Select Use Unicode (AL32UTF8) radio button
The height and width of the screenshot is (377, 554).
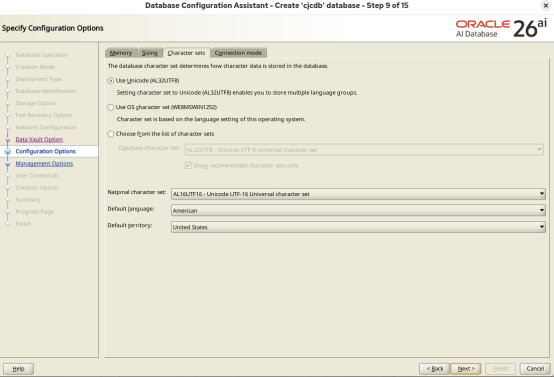click(x=111, y=81)
